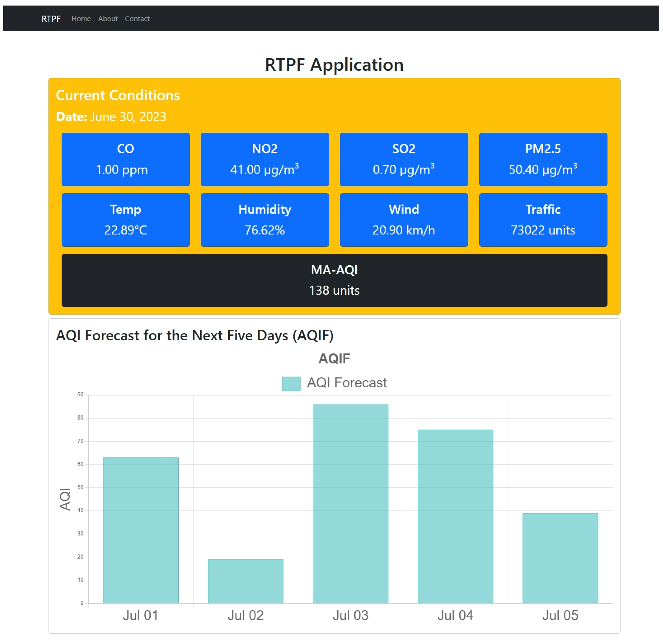
Task: Open the Home nav link
Action: [81, 19]
